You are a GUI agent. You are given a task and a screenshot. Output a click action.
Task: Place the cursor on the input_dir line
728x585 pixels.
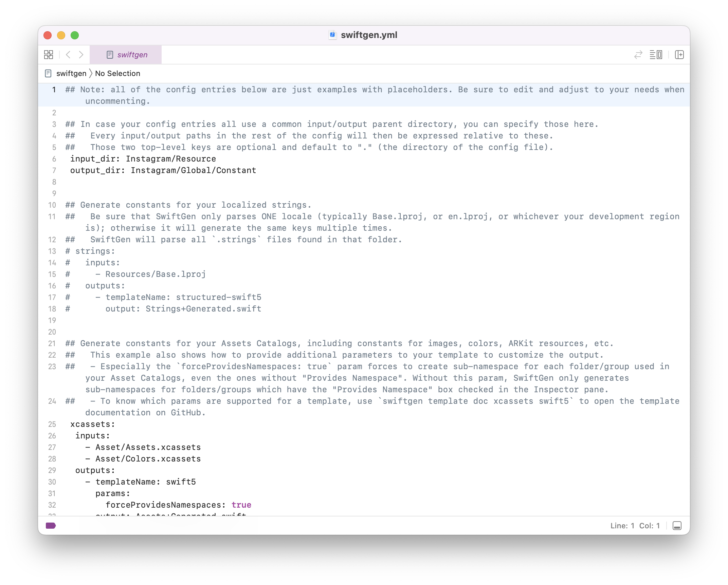tap(143, 159)
